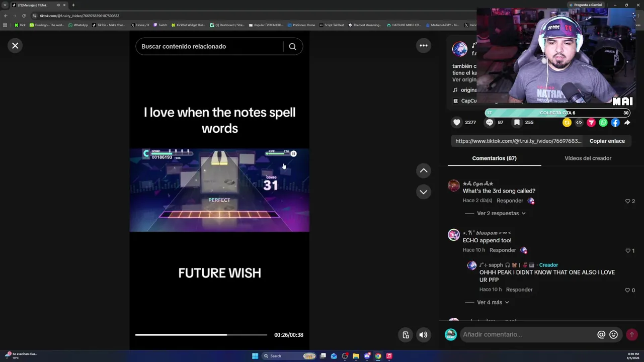644x362 pixels.
Task: Close the TikTok video viewer
Action: [x=15, y=46]
